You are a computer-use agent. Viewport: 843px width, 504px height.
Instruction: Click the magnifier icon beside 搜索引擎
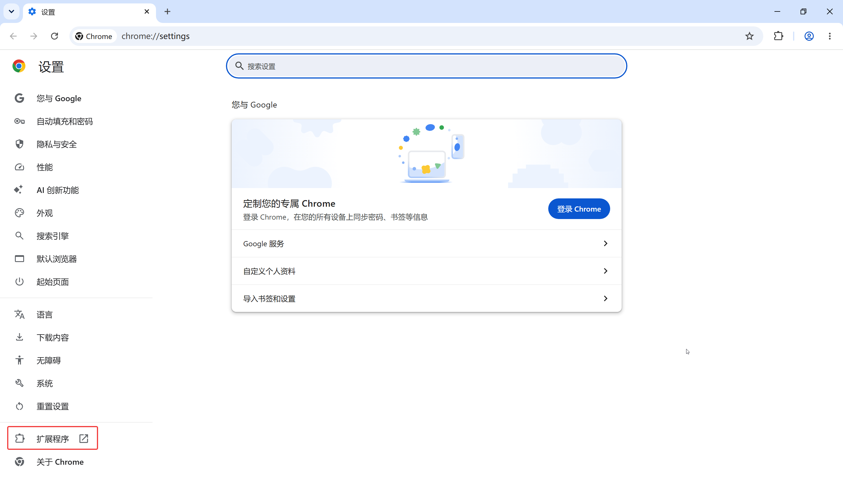[x=19, y=236]
